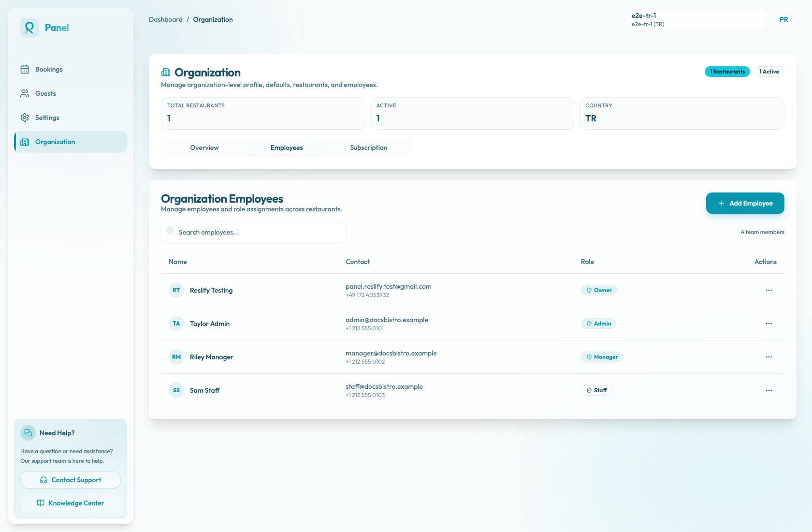This screenshot has width=812, height=532.
Task: Click RM avatar for Riley Manager
Action: [x=176, y=357]
